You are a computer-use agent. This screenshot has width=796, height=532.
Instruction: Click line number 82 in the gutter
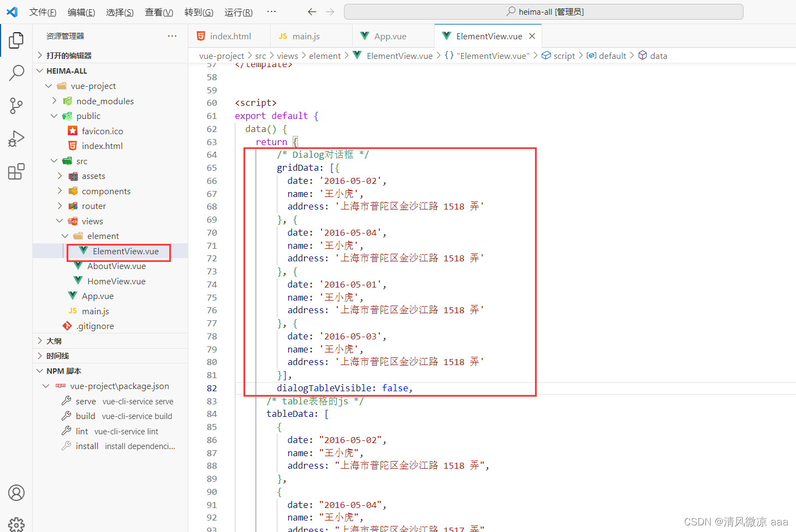coord(212,388)
